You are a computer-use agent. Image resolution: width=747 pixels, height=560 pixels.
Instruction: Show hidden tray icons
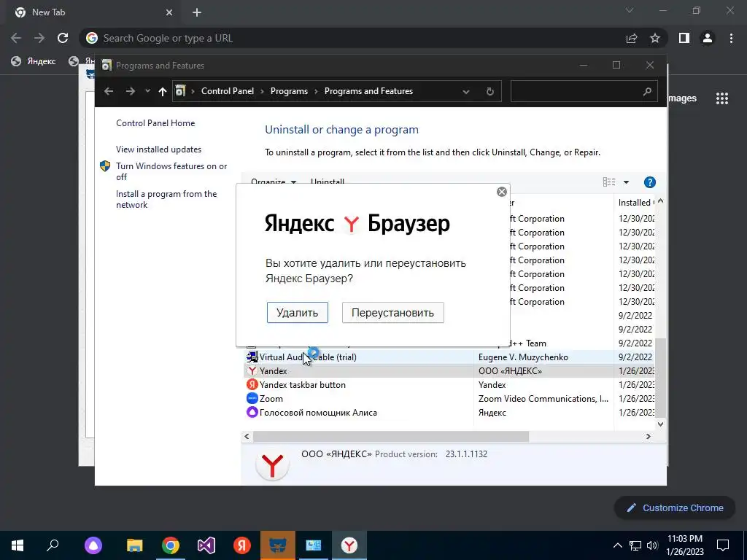[617, 545]
